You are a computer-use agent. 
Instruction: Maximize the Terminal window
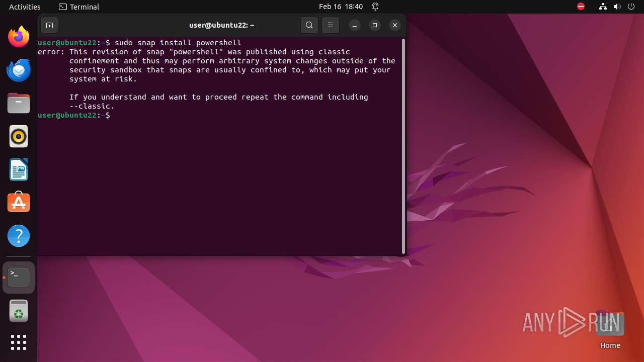tap(375, 25)
